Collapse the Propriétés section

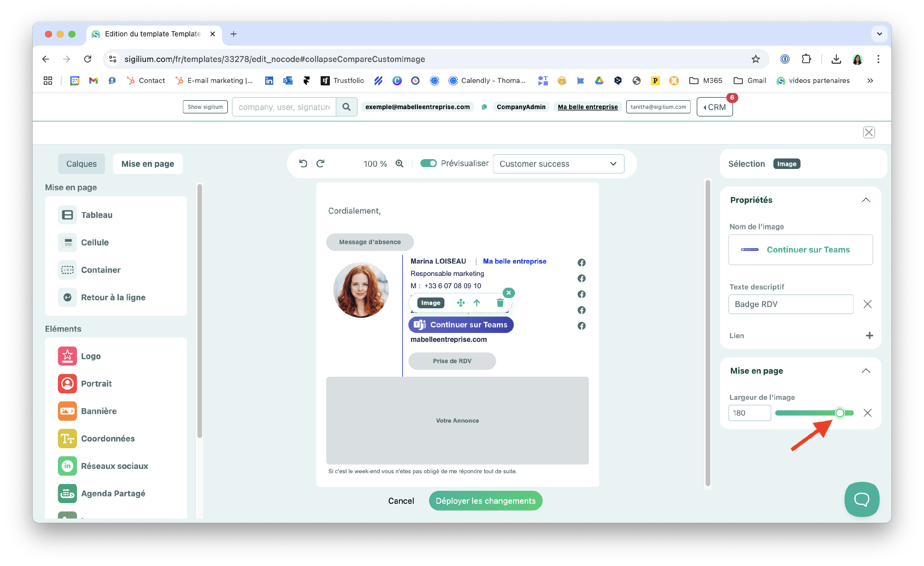tap(865, 200)
